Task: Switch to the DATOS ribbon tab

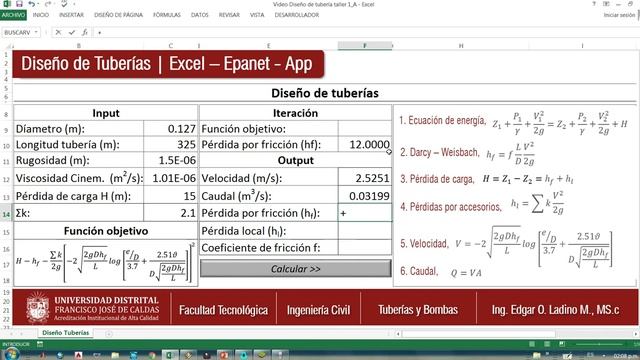Action: coord(200,15)
